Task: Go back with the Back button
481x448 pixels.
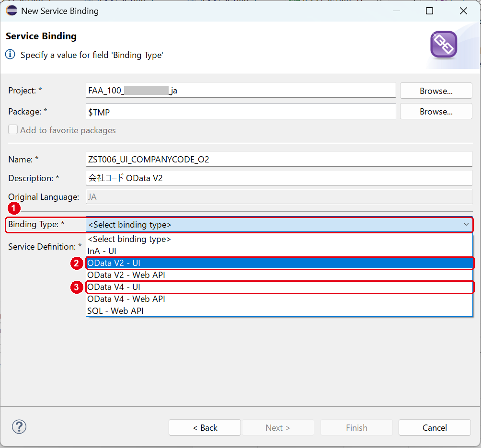Action: [205, 427]
